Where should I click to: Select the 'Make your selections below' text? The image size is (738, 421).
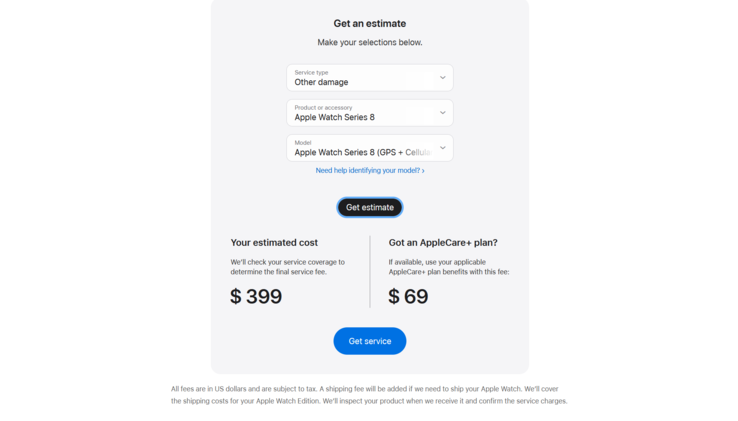pyautogui.click(x=369, y=42)
